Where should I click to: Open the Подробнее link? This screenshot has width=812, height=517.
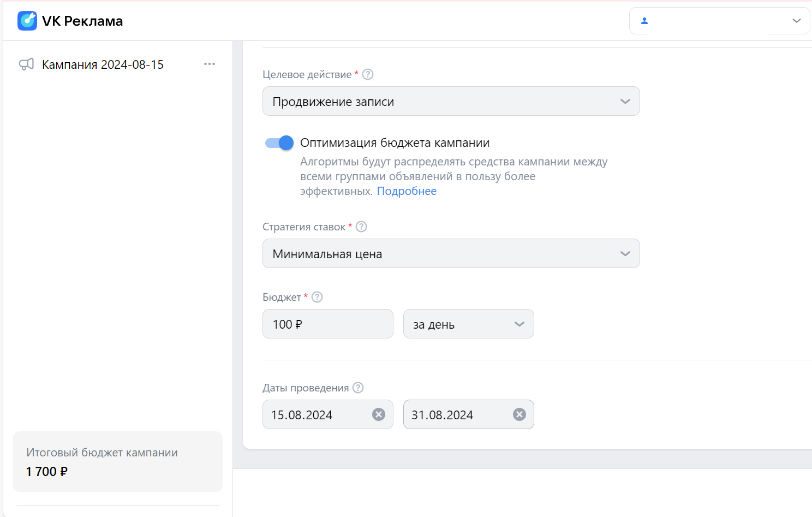(407, 191)
